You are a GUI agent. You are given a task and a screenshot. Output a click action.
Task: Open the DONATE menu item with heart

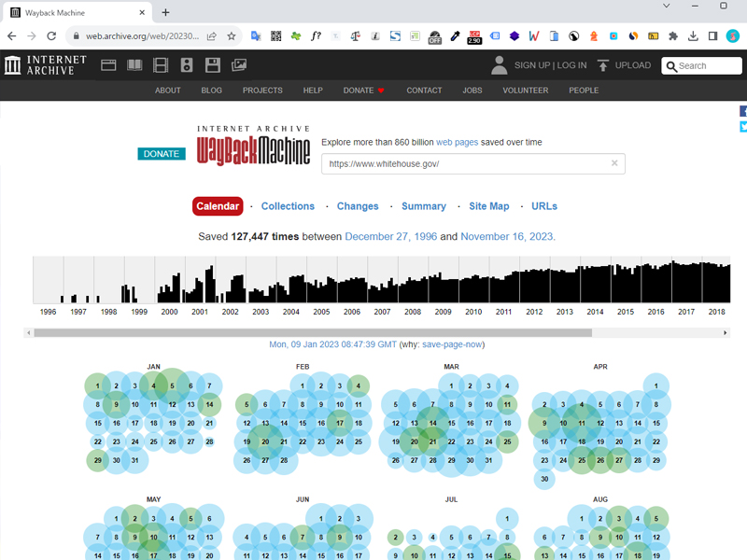pyautogui.click(x=364, y=91)
